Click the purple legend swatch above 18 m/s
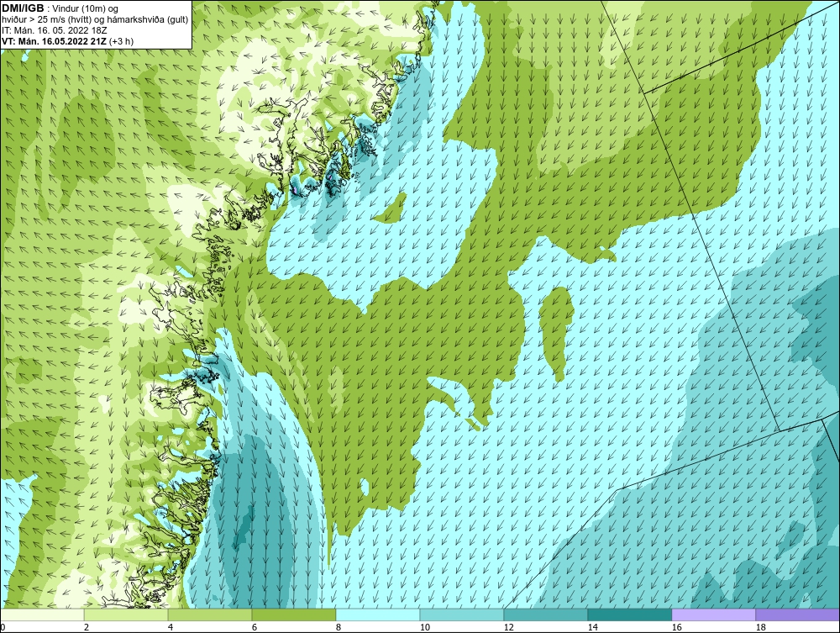 tap(797, 615)
